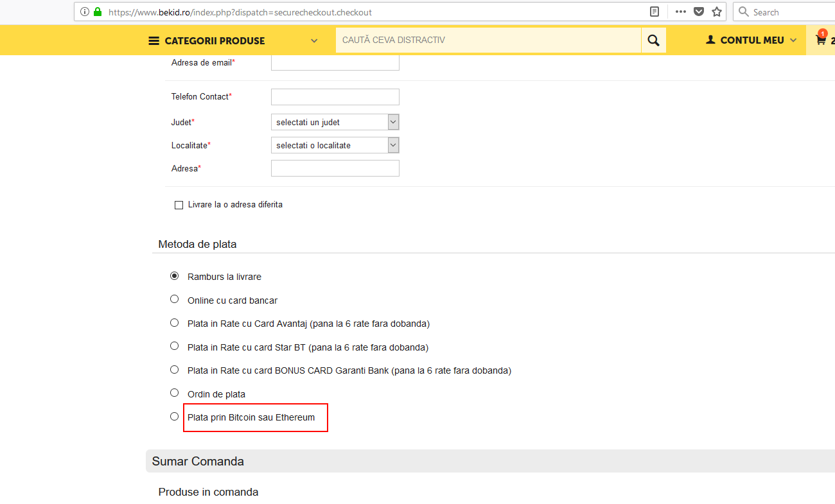
Task: Expand the Contul Meu menu
Action: pos(751,40)
